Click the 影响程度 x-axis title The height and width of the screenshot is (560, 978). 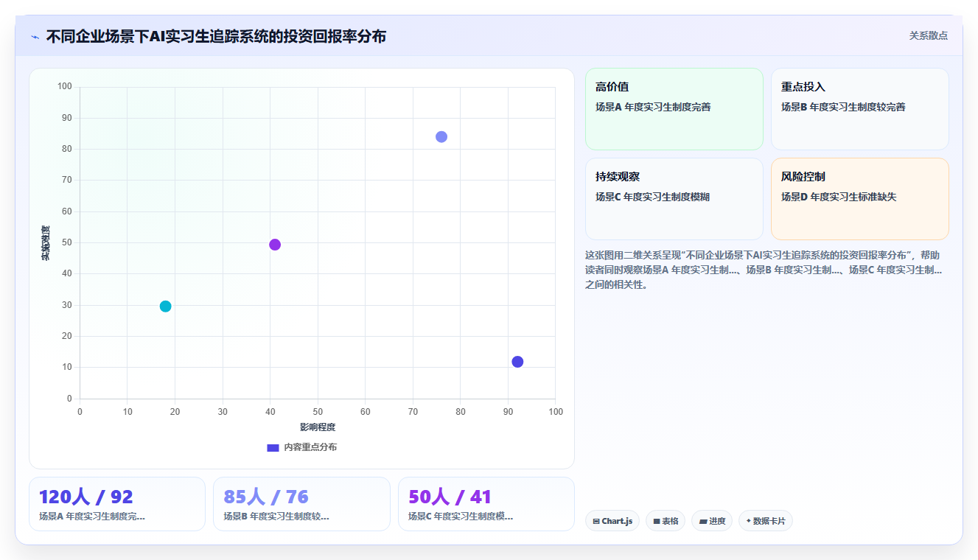coord(318,427)
